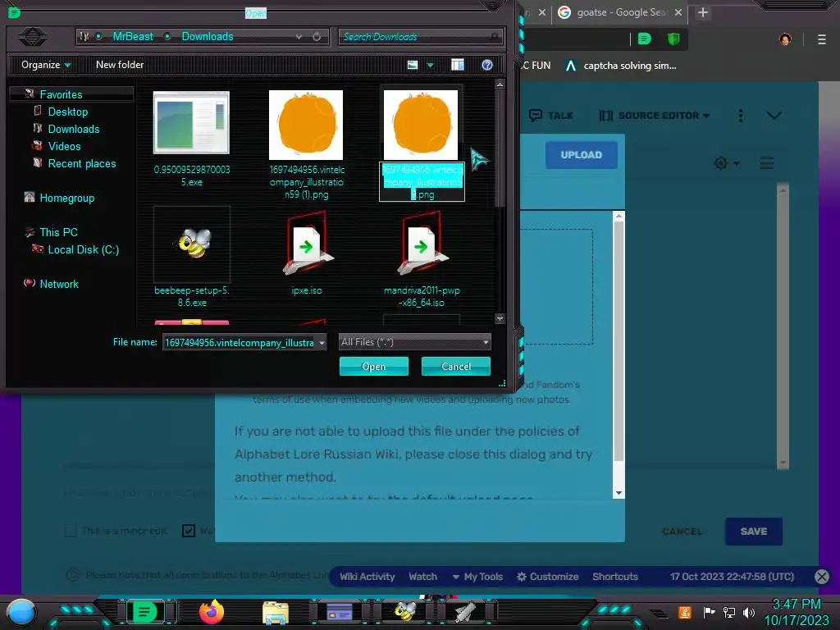This screenshot has height=630, width=840.
Task: Open the wiki three-dot more menu
Action: tap(741, 115)
